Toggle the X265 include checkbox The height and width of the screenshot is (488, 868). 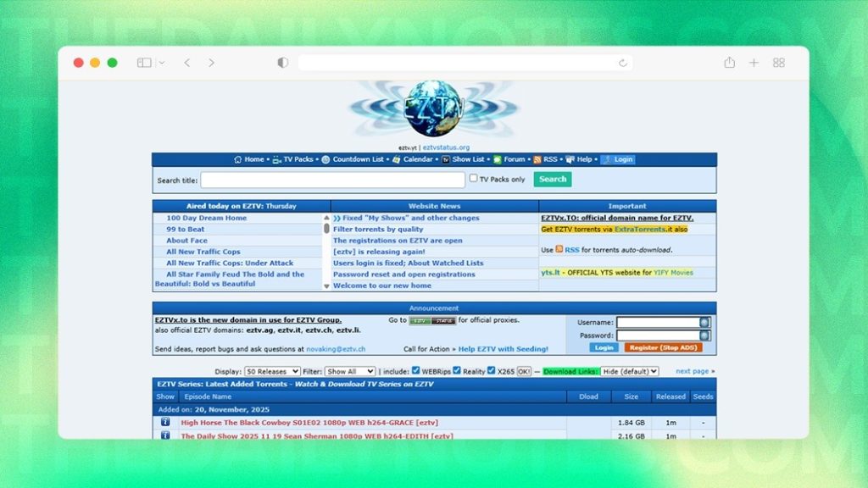coord(492,371)
